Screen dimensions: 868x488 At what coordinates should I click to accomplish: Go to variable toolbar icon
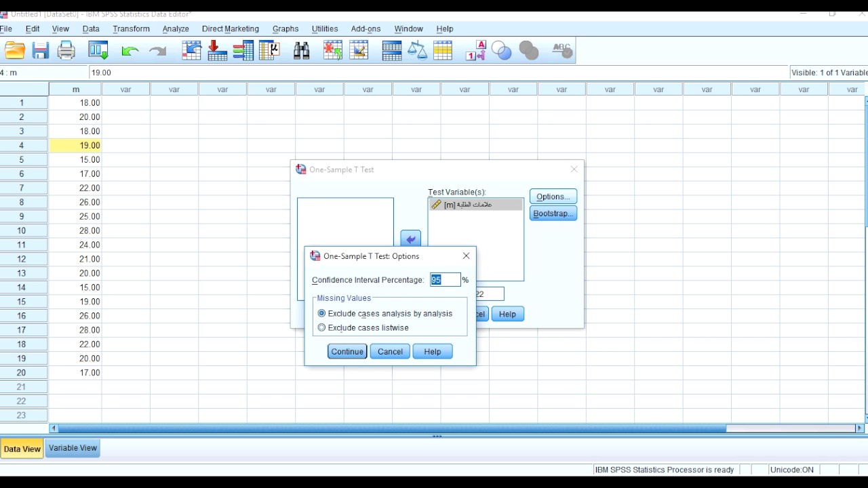coord(218,51)
